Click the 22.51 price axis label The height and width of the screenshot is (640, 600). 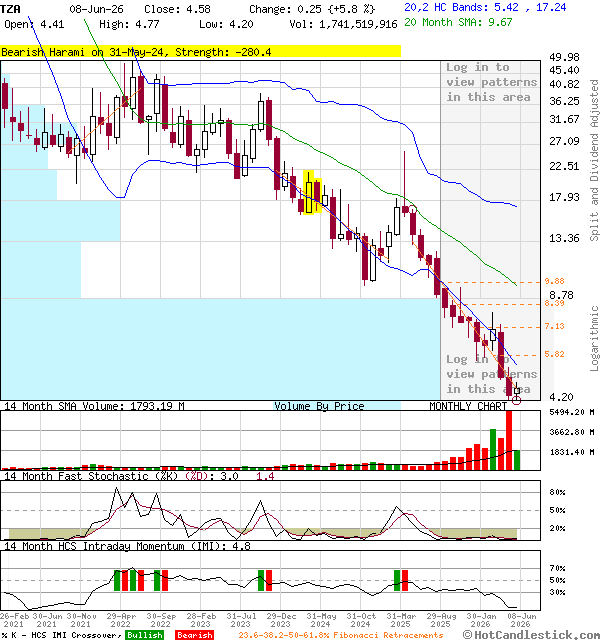(x=564, y=166)
